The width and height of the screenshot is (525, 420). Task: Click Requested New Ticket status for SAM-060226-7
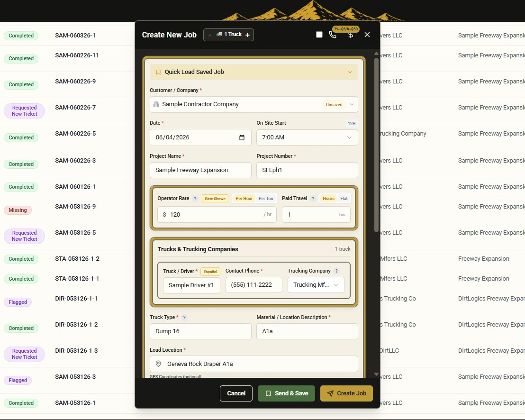25,111
